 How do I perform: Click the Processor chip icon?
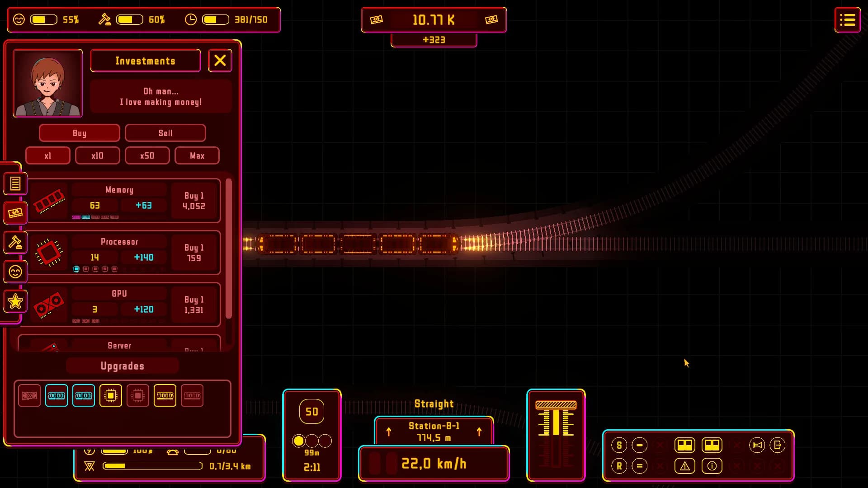pos(49,252)
